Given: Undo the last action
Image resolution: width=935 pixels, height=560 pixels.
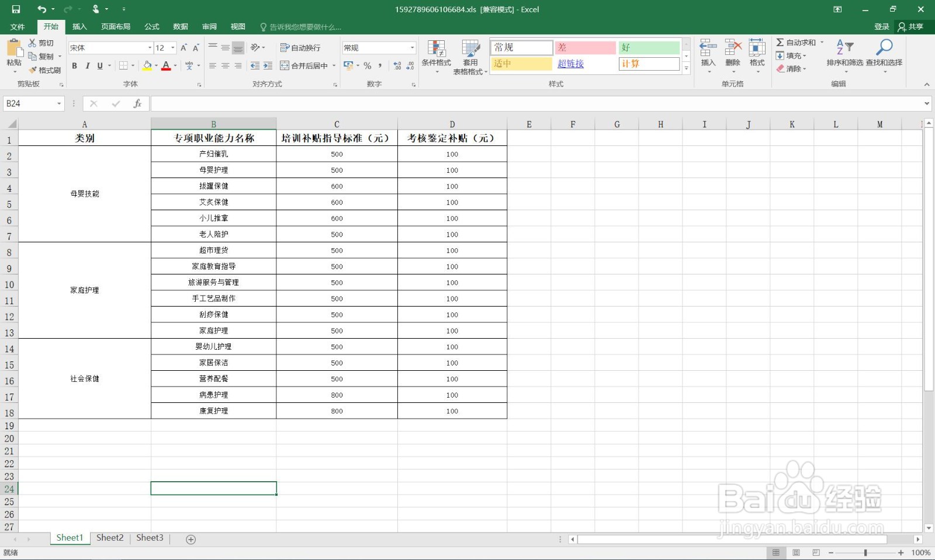Looking at the screenshot, I should 41,9.
